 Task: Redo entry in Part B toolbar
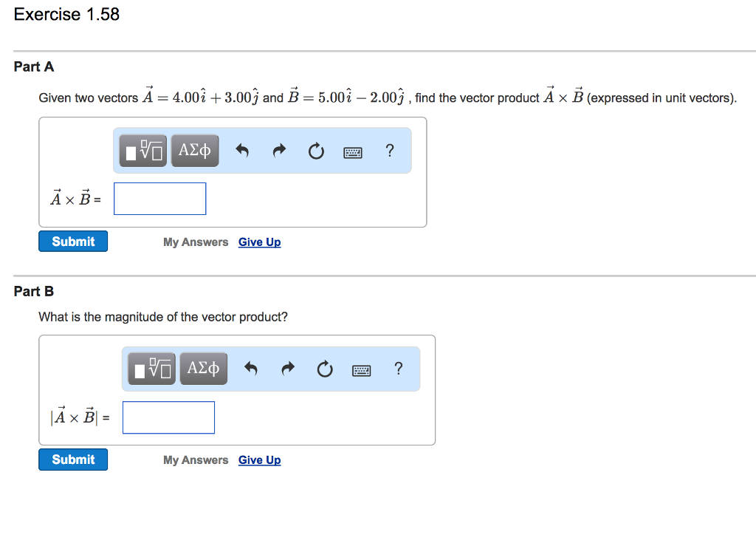coord(288,369)
